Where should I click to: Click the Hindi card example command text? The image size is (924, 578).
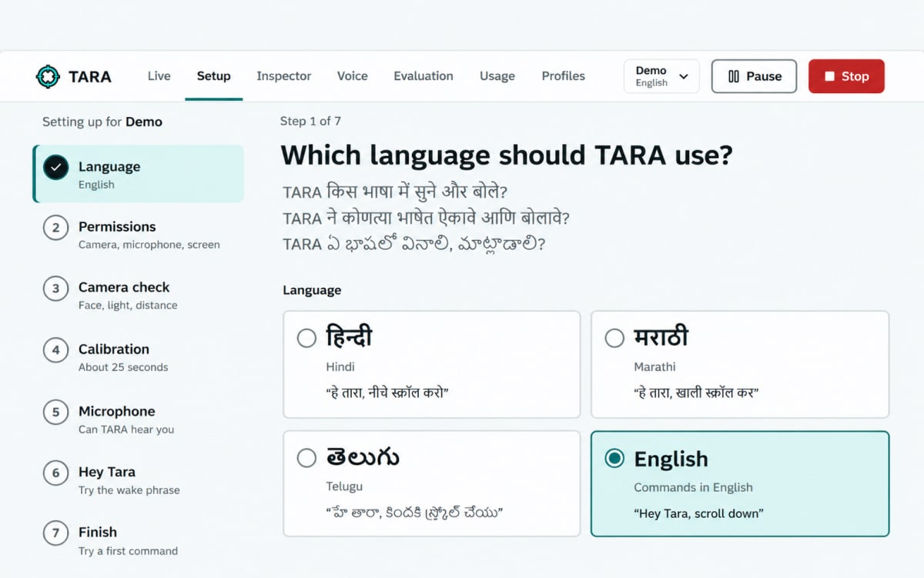(x=387, y=393)
